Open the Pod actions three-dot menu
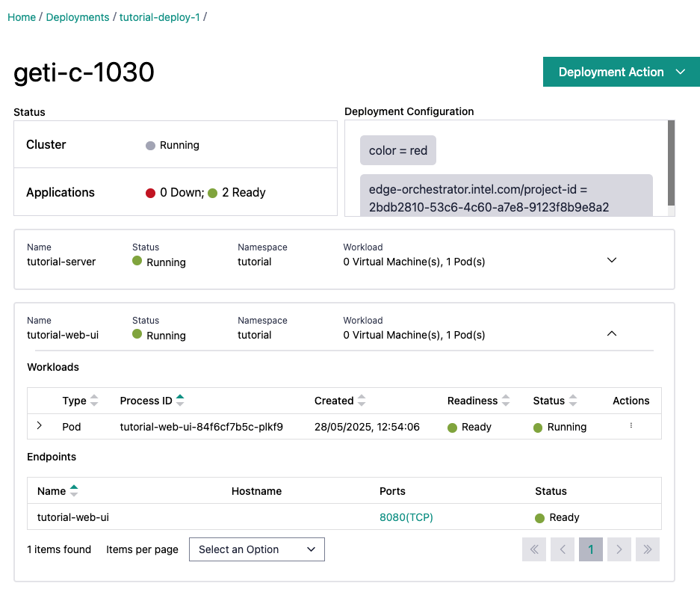Screen dimensions: 700x589 coord(631,426)
